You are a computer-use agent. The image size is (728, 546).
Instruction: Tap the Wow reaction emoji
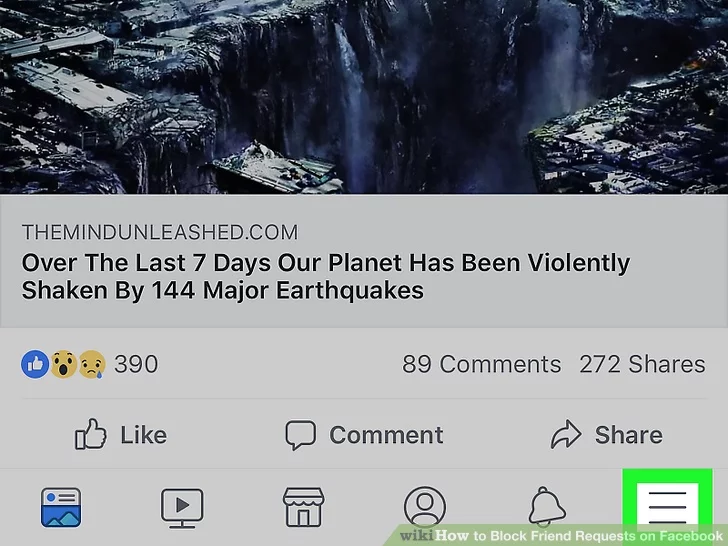64,364
